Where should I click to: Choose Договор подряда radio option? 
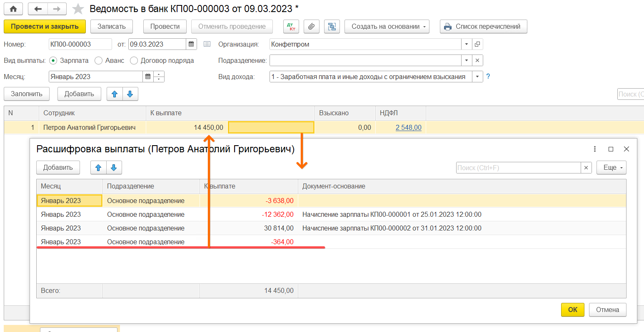[x=134, y=61]
